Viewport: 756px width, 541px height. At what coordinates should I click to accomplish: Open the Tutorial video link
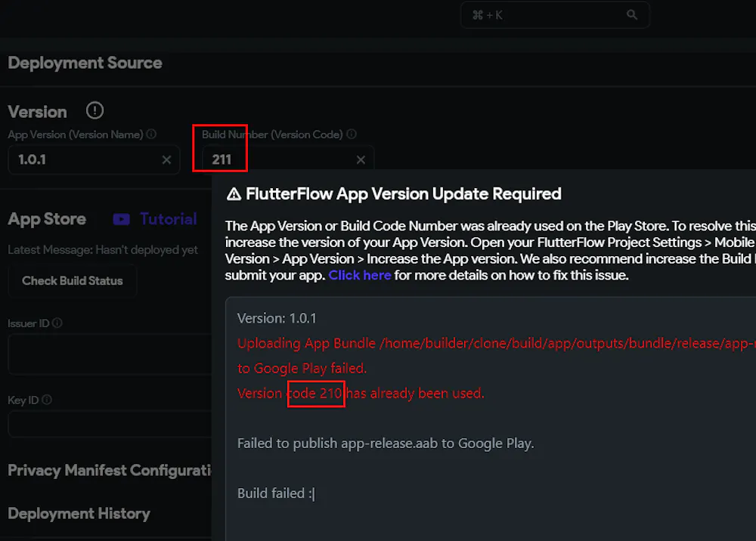pos(168,219)
